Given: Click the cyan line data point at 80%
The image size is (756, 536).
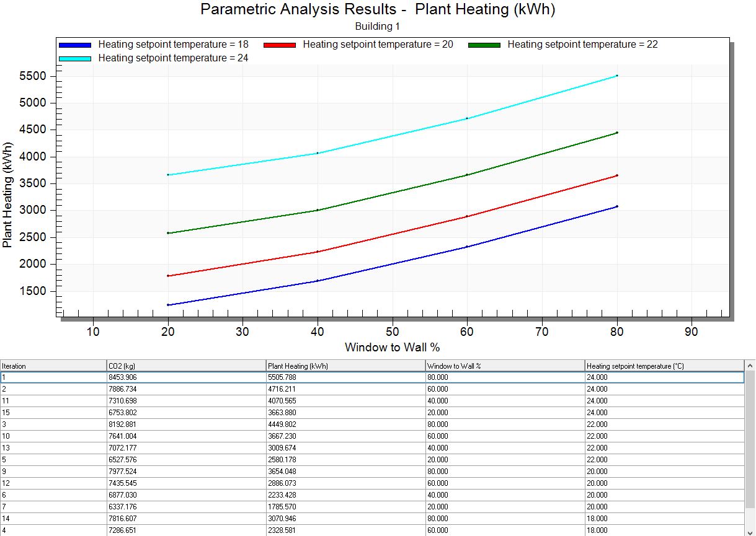Looking at the screenshot, I should (x=616, y=76).
